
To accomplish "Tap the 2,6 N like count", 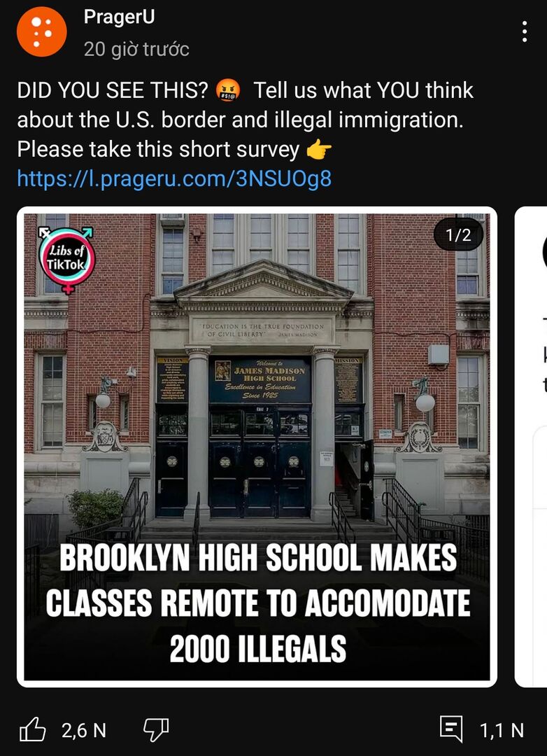I will click(x=84, y=730).
